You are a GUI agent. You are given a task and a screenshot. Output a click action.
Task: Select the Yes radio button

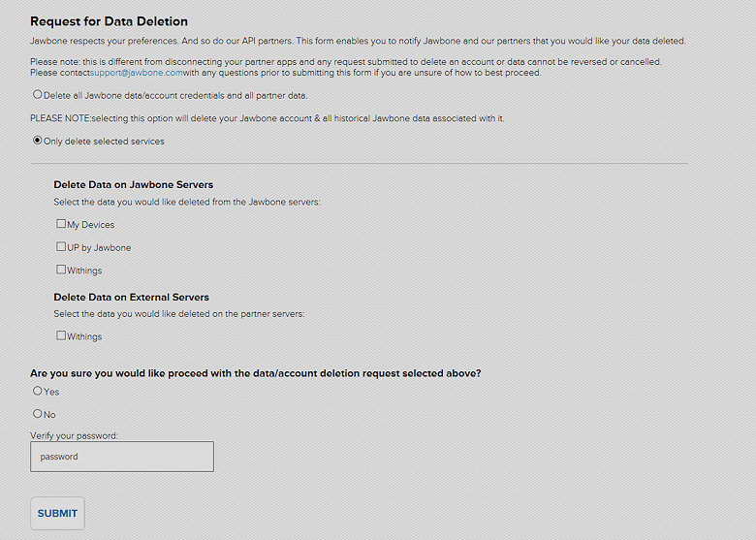37,391
